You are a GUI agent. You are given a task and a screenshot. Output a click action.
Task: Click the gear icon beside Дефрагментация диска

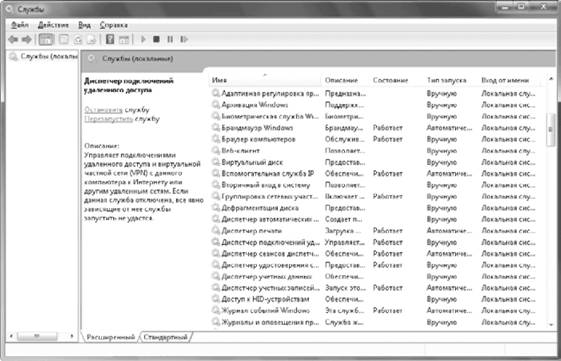(x=215, y=208)
